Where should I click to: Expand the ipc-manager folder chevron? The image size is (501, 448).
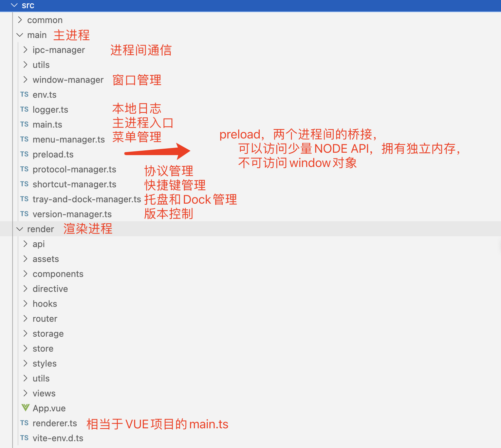point(25,50)
